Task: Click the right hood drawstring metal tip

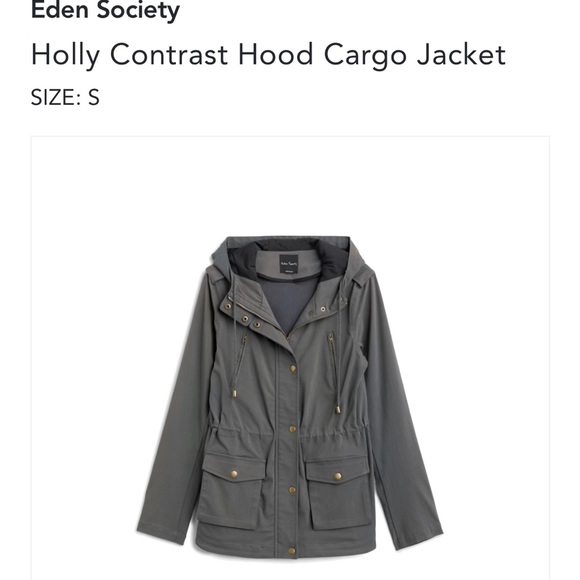Action: tap(338, 409)
